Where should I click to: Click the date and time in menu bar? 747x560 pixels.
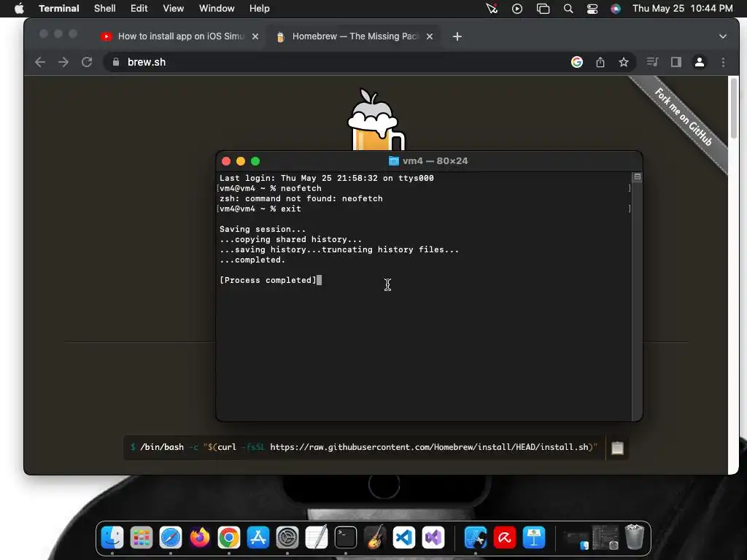tap(682, 9)
